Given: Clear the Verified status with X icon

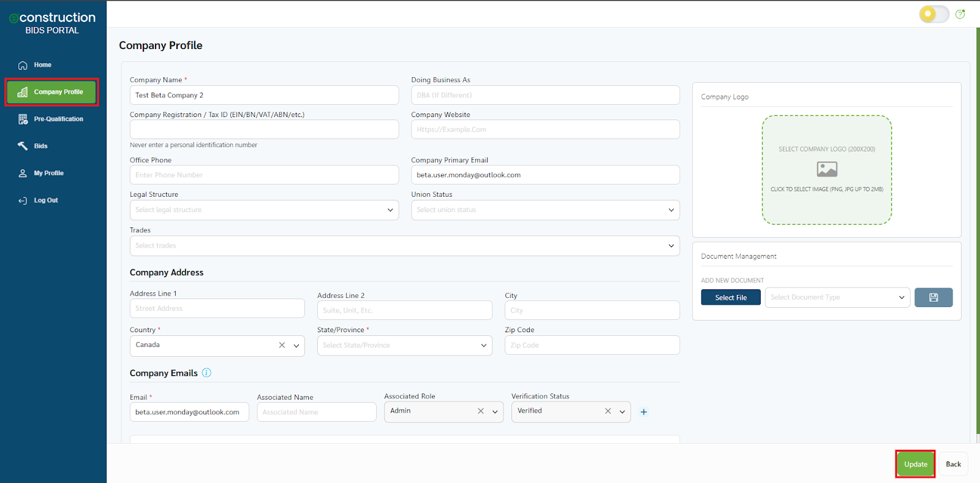Looking at the screenshot, I should (x=608, y=411).
